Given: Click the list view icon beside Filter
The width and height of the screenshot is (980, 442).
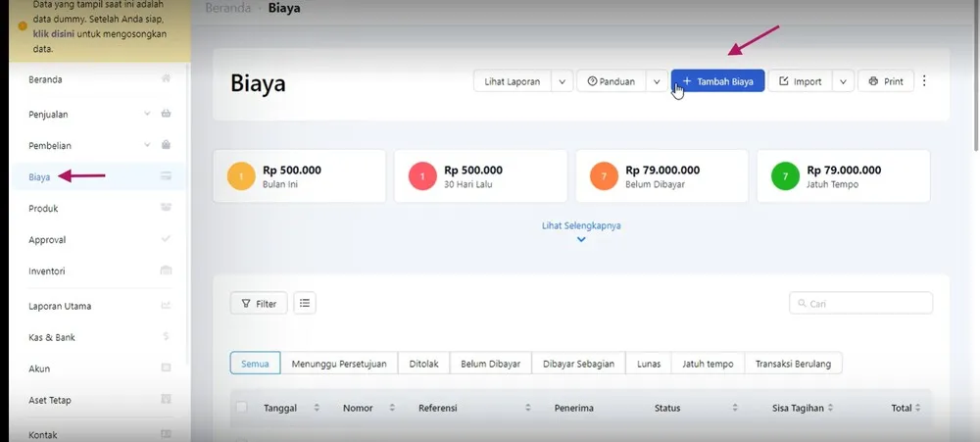Looking at the screenshot, I should click(305, 304).
